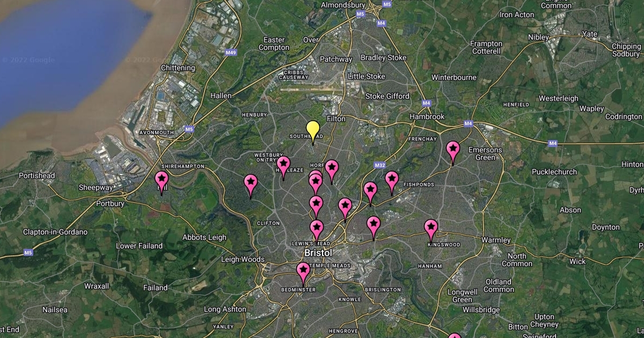644x338 pixels.
Task: Click the yellow pin near Southmead
Action: pos(313,133)
